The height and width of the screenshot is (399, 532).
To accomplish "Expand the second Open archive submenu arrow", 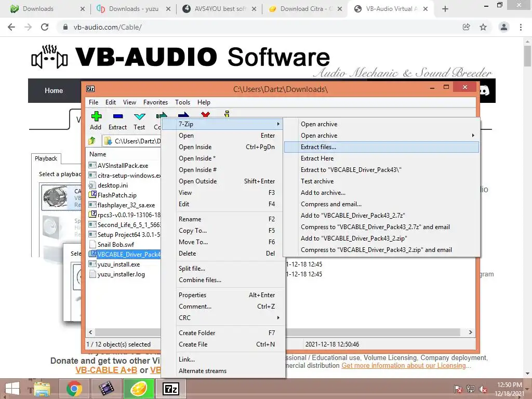I will (473, 136).
